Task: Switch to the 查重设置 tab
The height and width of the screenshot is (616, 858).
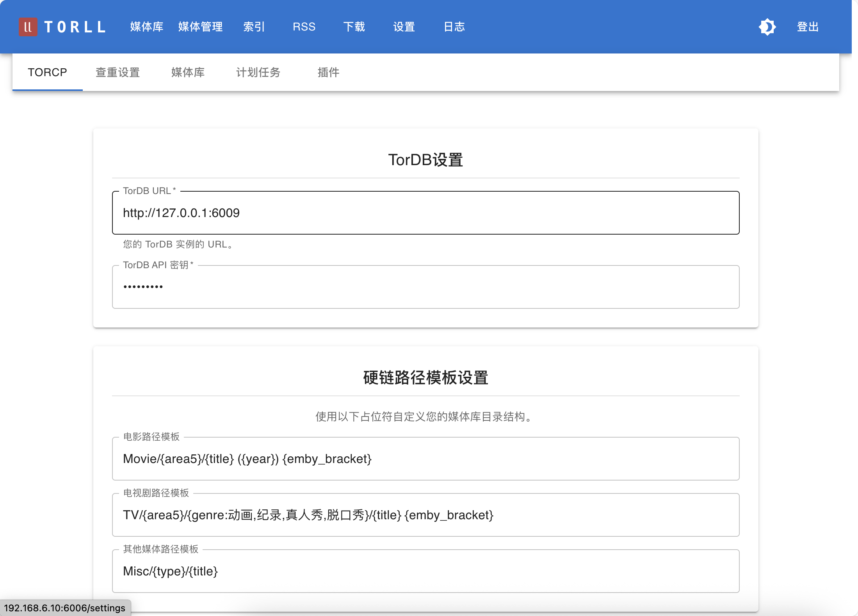Action: tap(117, 72)
